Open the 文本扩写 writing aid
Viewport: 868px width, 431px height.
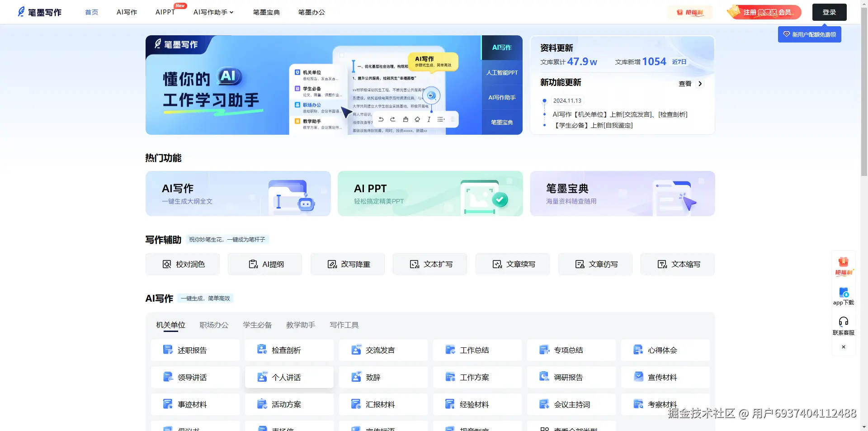(430, 264)
